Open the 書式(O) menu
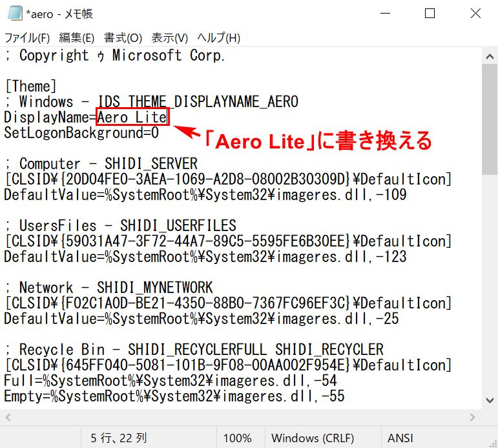 [123, 38]
